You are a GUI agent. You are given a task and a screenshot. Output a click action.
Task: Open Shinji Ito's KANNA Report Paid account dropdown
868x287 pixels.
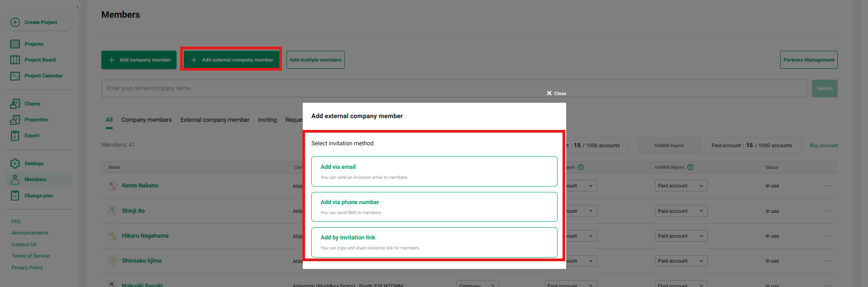coord(681,211)
